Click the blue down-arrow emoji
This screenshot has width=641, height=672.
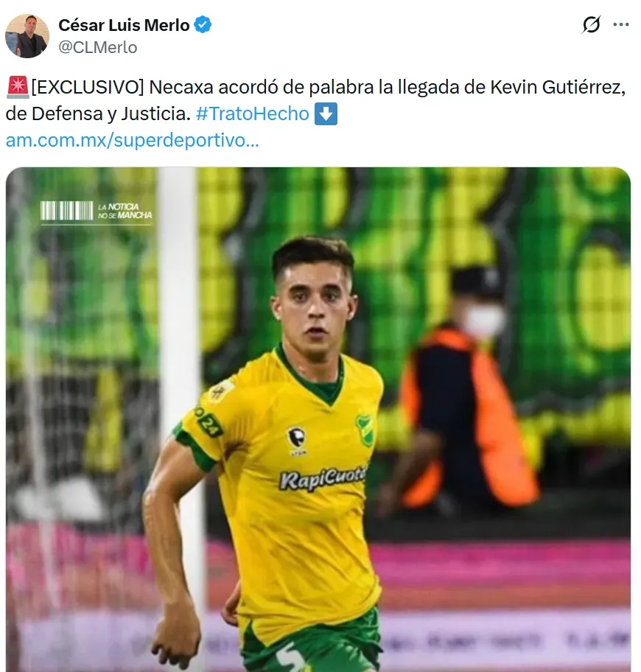(326, 113)
